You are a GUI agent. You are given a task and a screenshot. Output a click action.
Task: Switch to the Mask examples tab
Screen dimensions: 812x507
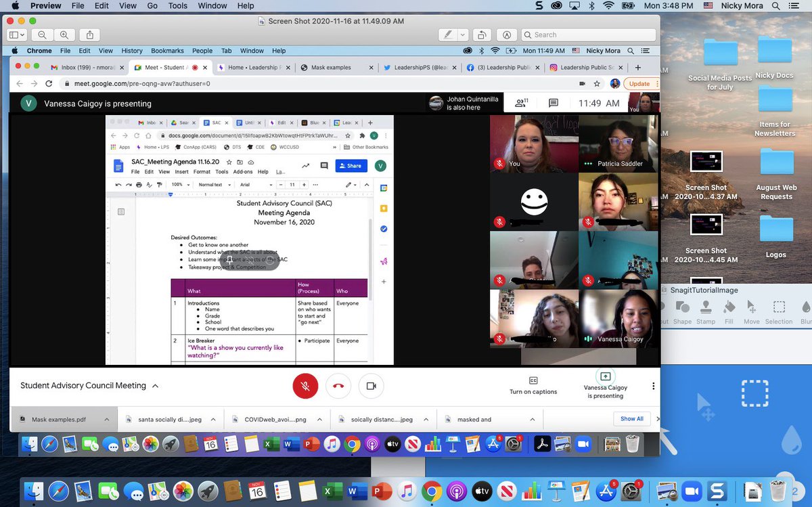(336, 68)
